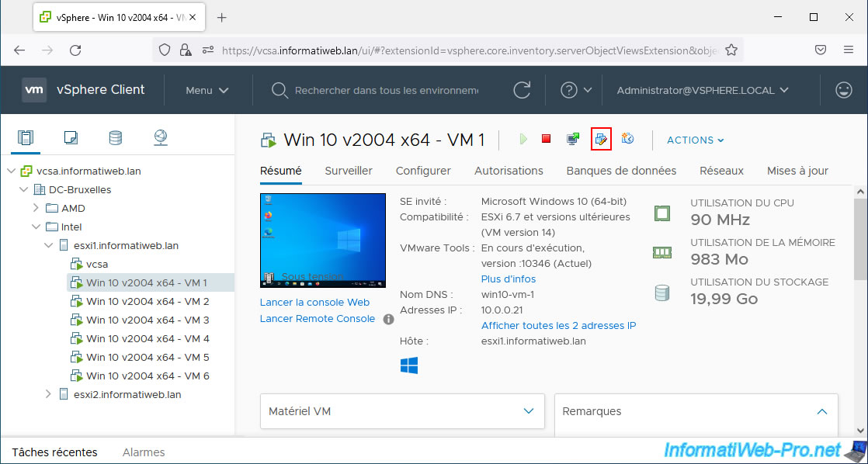Click the red power off button
Screen dimensions: 868x464
point(547,139)
